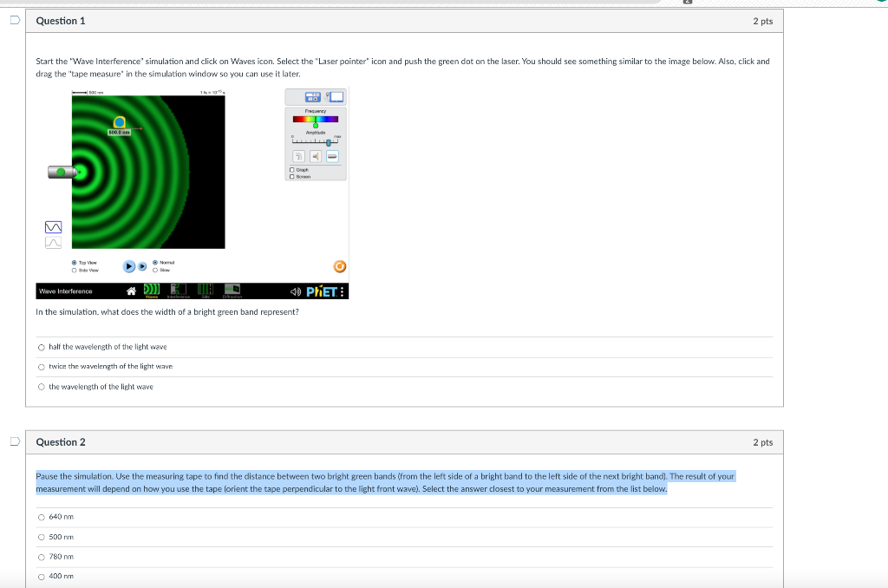Click the Waves tab in the navbar
The image size is (888, 588).
pyautogui.click(x=151, y=291)
